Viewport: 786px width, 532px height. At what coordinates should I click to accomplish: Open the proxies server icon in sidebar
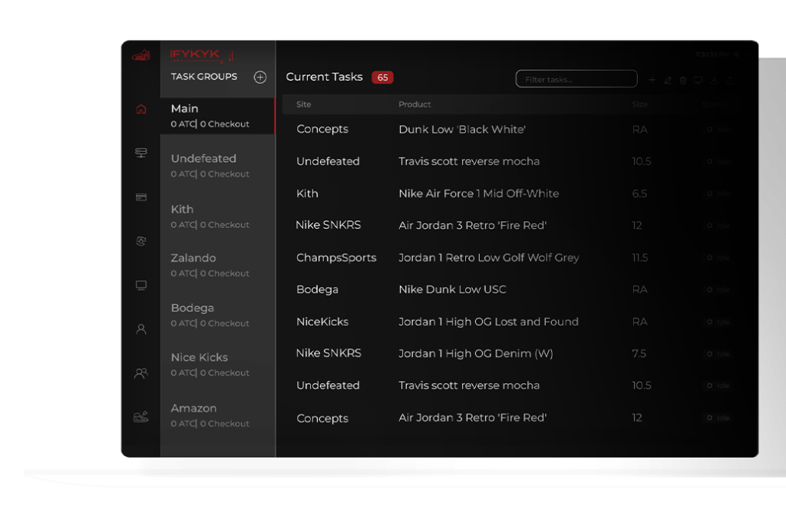(x=140, y=153)
